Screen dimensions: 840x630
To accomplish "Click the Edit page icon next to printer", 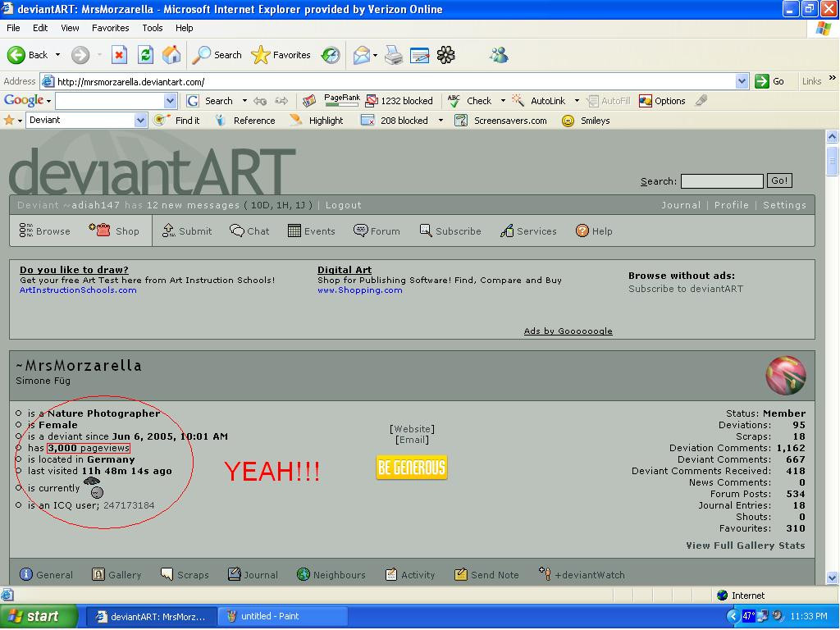I will pyautogui.click(x=419, y=55).
